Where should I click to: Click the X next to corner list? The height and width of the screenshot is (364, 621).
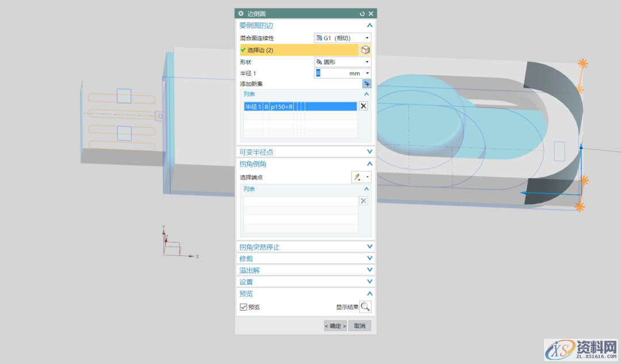click(x=363, y=201)
